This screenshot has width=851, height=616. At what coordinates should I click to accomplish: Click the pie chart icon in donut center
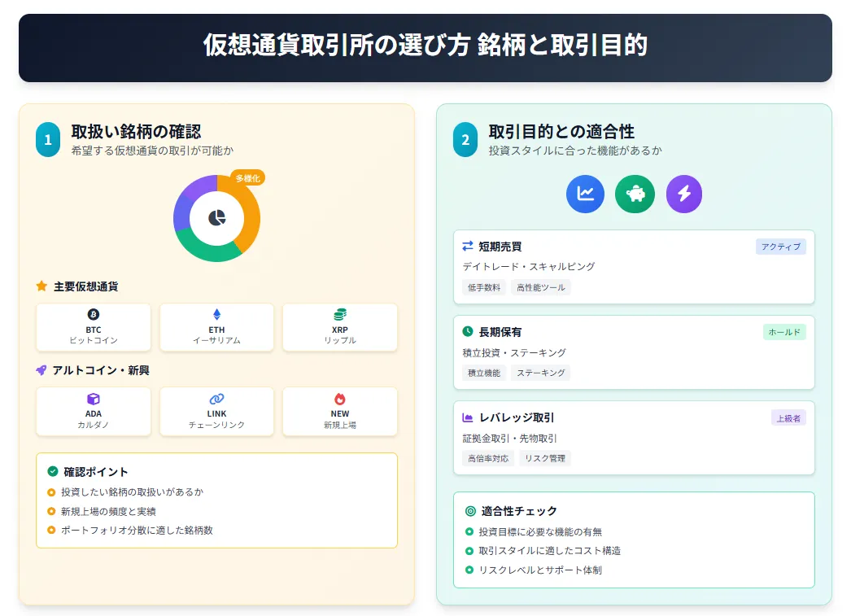pos(217,218)
